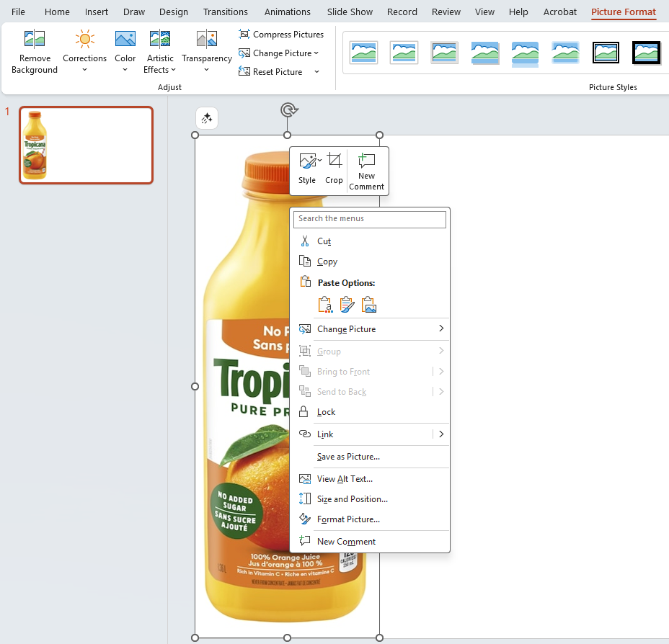
Task: Click Link in the context menu
Action: pyautogui.click(x=324, y=434)
